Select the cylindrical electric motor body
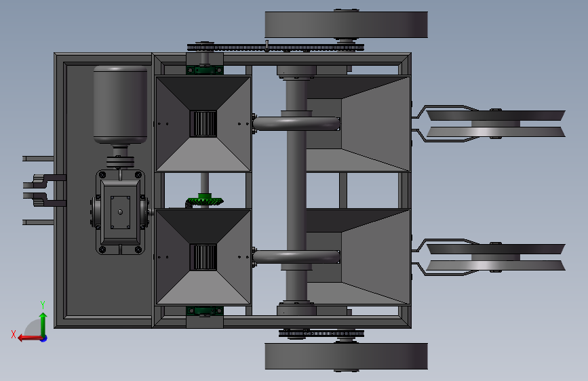Viewport: 588px width, 381px height. point(120,104)
